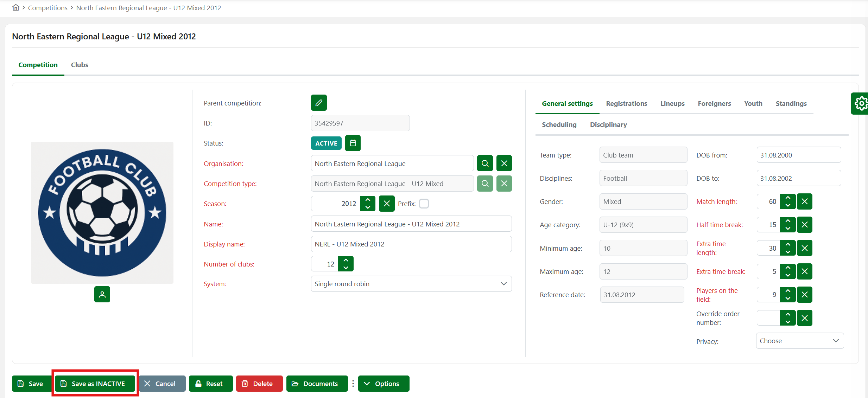Screen dimensions: 868x398
Task: Increase the Number of clubs stepper
Action: 346,260
